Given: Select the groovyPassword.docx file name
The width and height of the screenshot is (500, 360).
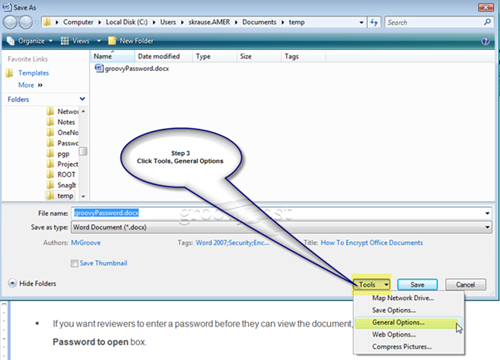Looking at the screenshot, I should click(137, 69).
